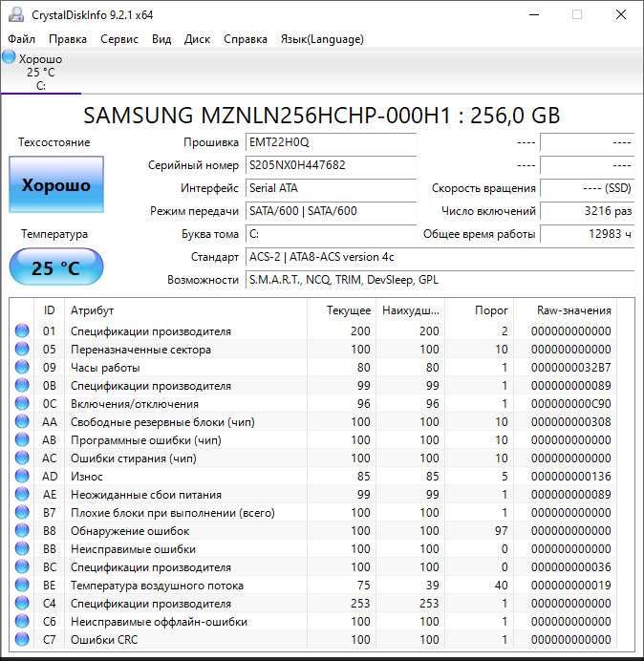Click the threshold value 97

point(502,531)
